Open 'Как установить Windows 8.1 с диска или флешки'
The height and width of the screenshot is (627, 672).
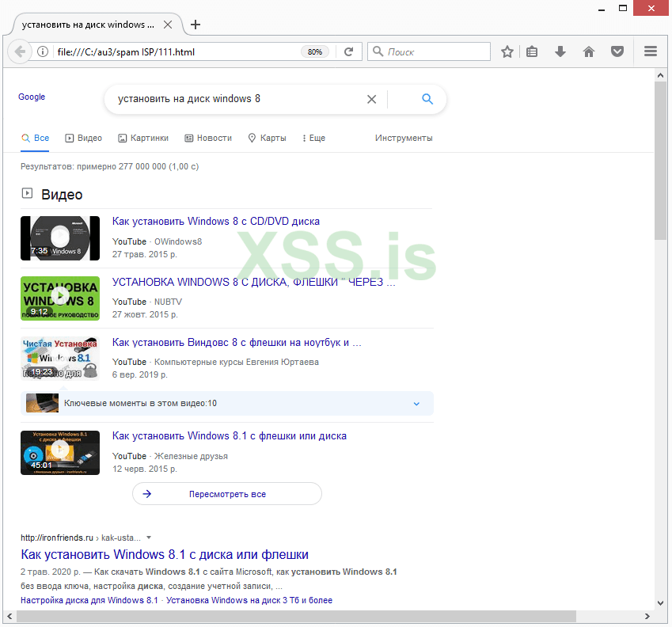tap(165, 555)
